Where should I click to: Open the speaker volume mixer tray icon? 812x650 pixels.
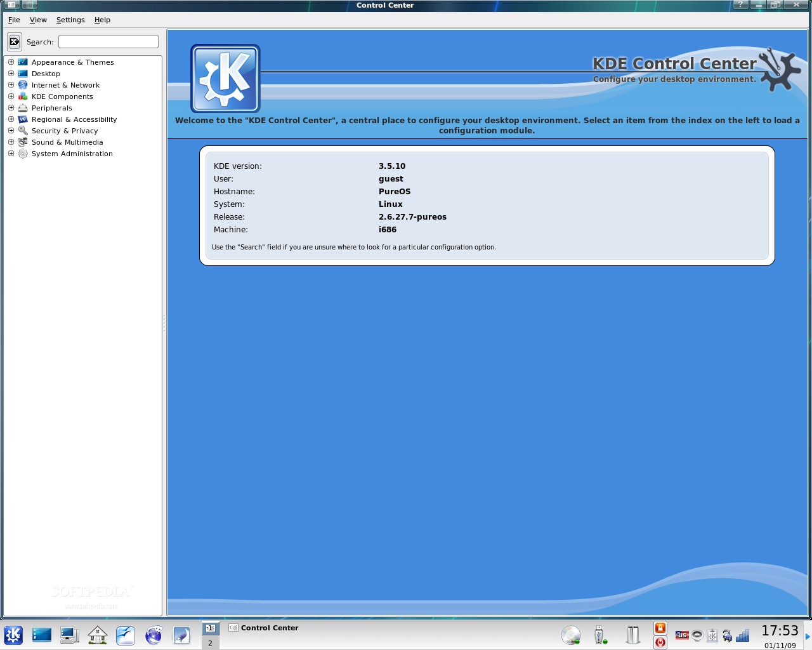click(x=697, y=635)
